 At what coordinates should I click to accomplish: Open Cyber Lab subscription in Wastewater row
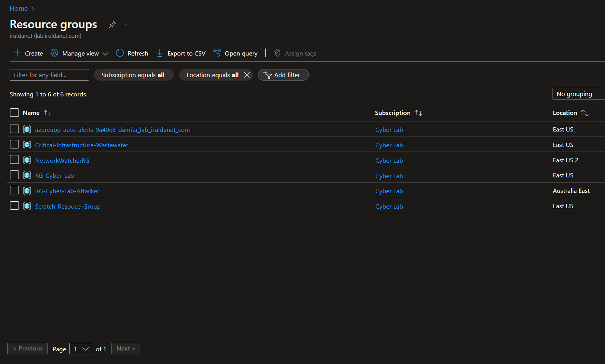pos(389,145)
